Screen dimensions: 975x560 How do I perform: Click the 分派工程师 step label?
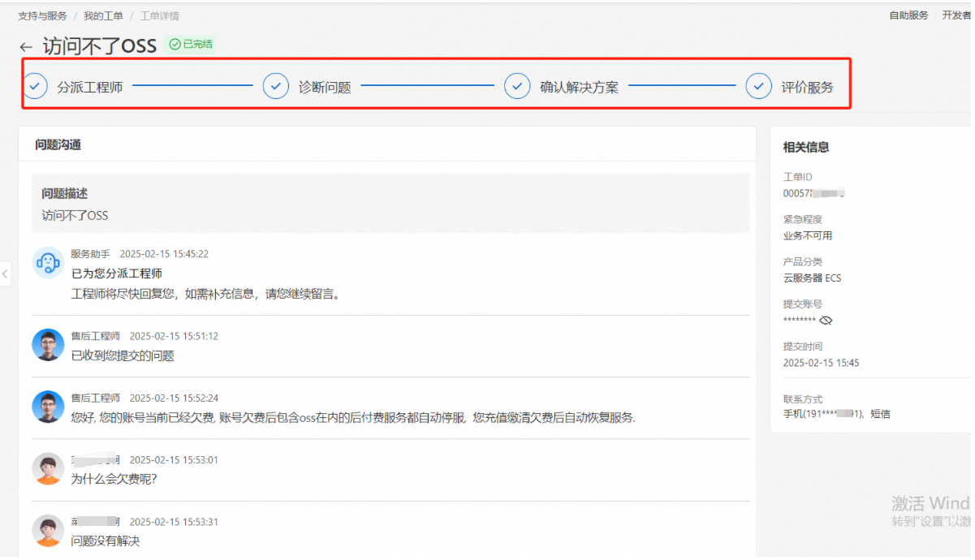click(x=90, y=87)
